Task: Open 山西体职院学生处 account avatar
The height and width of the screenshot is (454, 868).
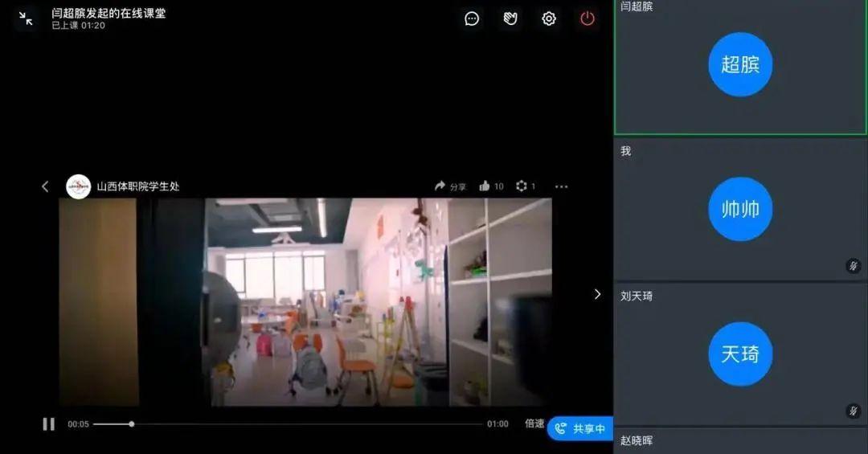Action: click(79, 186)
